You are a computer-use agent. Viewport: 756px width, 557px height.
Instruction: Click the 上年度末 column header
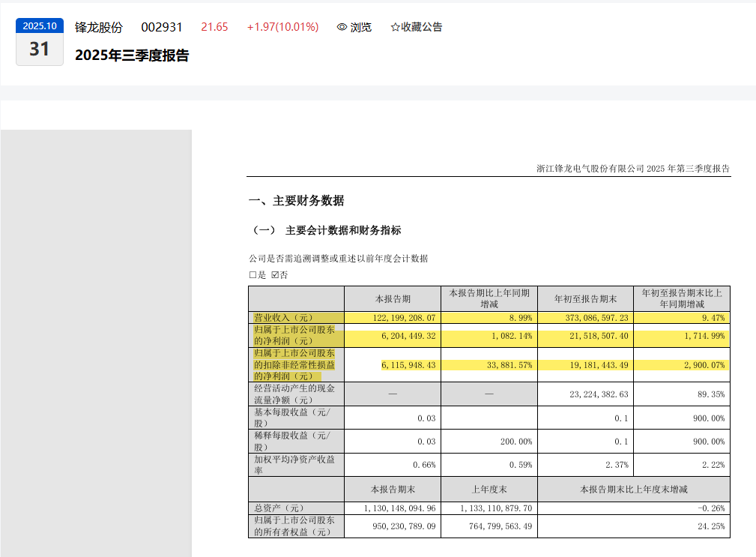pyautogui.click(x=489, y=489)
